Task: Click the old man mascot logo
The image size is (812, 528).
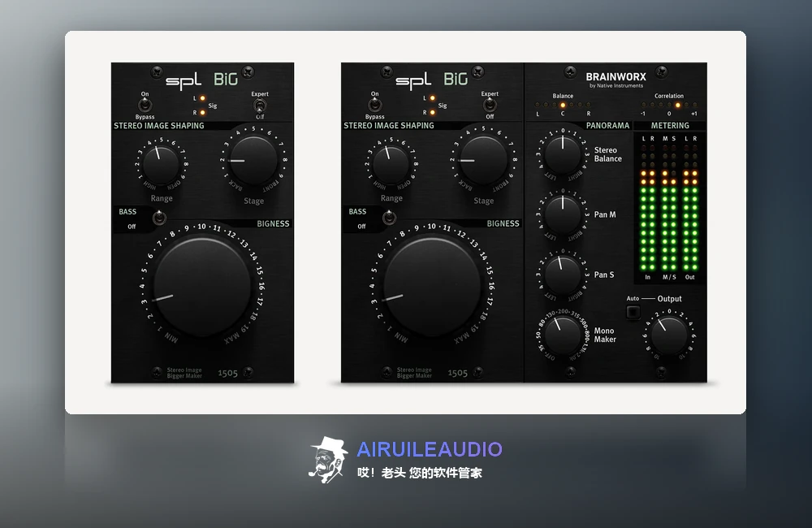Action: tap(328, 460)
